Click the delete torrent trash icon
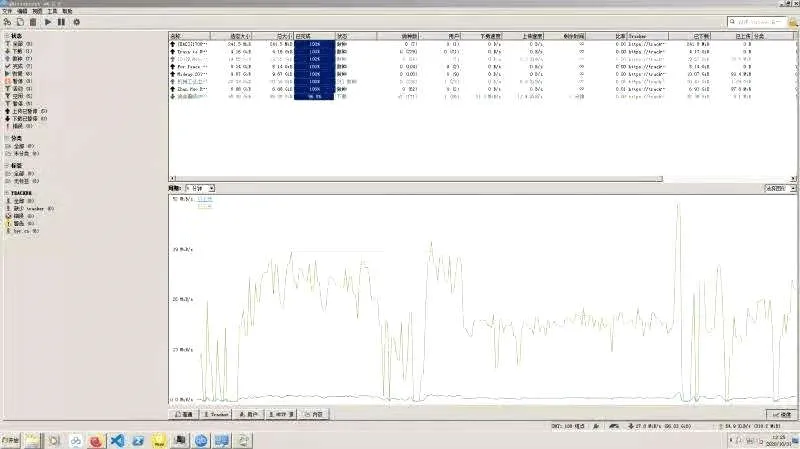 coord(33,21)
